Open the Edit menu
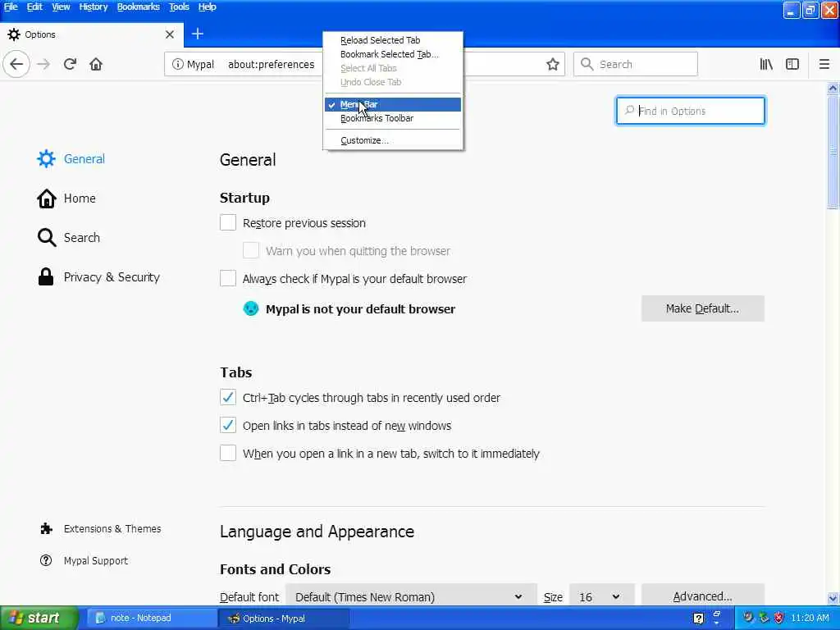The width and height of the screenshot is (840, 630). click(34, 7)
